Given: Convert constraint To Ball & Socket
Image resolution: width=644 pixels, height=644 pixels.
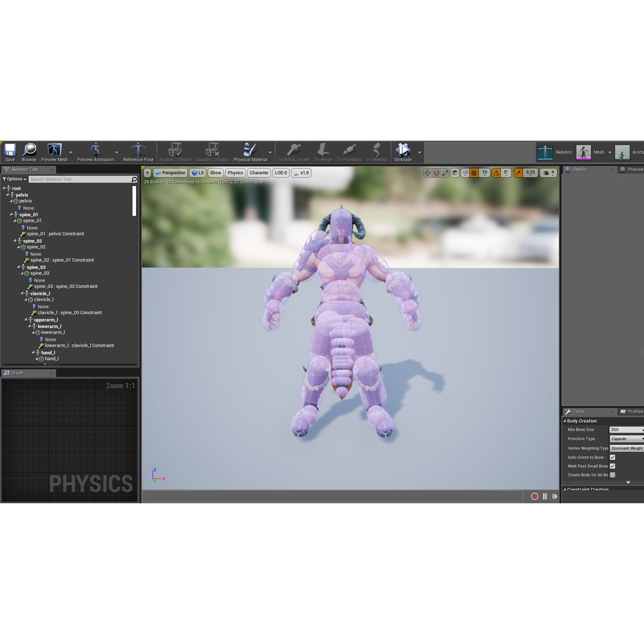Looking at the screenshot, I should 293,153.
